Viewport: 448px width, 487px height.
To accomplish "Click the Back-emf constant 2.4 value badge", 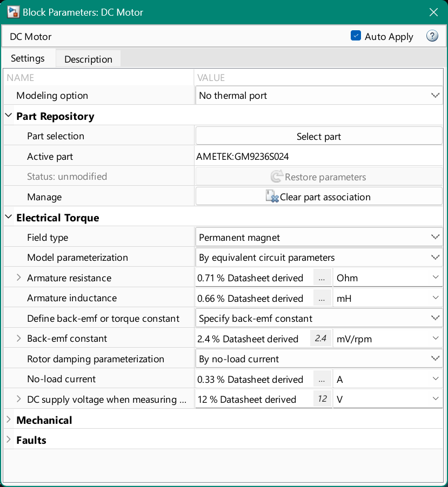I will pos(320,339).
